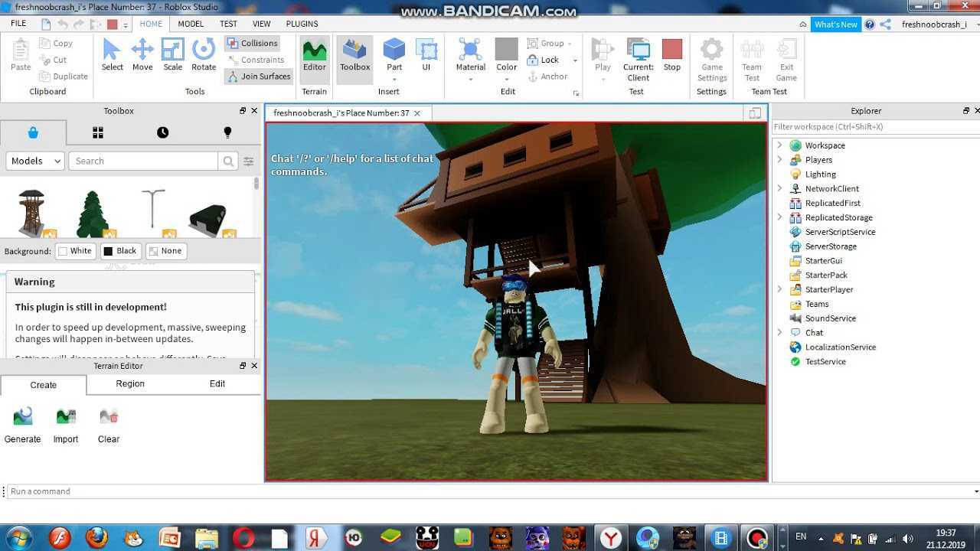
Task: Toggle the Anchor option
Action: click(x=547, y=77)
